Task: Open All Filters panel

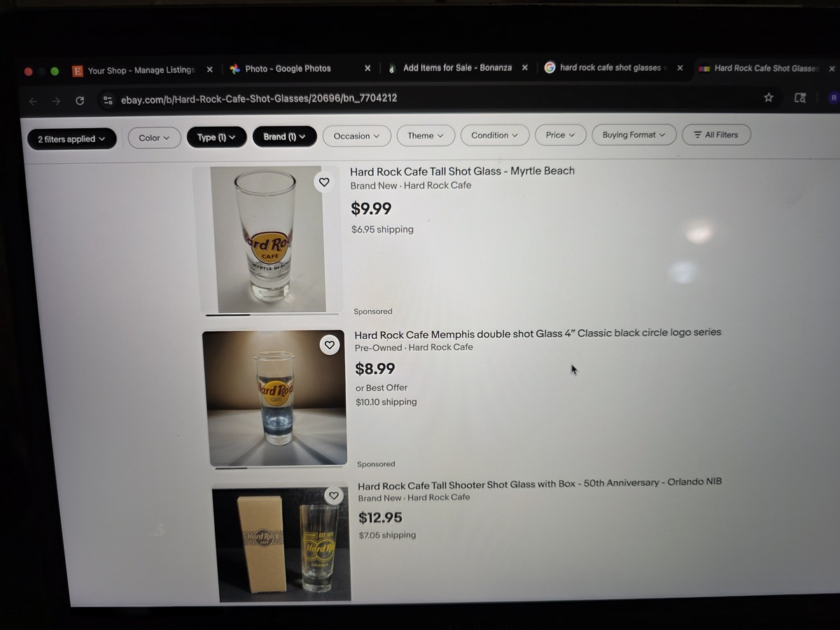Action: tap(716, 134)
